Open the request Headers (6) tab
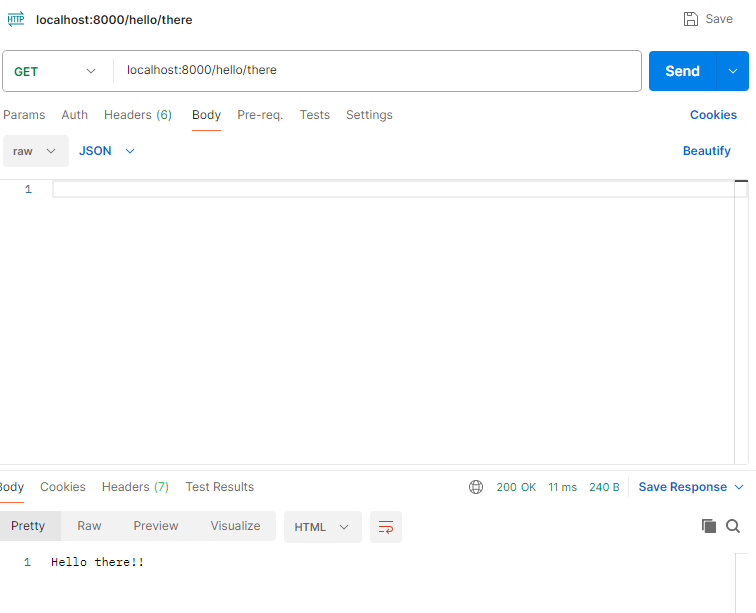This screenshot has width=756, height=613. tap(138, 115)
